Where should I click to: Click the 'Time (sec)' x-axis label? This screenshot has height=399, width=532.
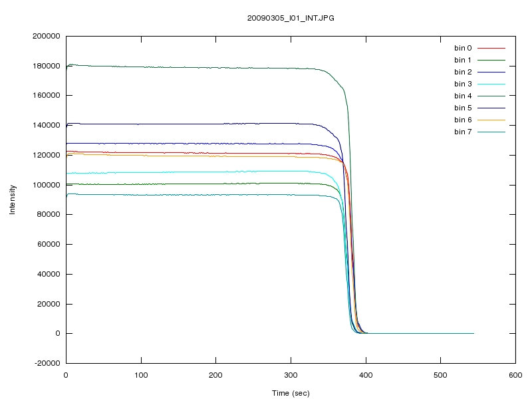point(291,393)
